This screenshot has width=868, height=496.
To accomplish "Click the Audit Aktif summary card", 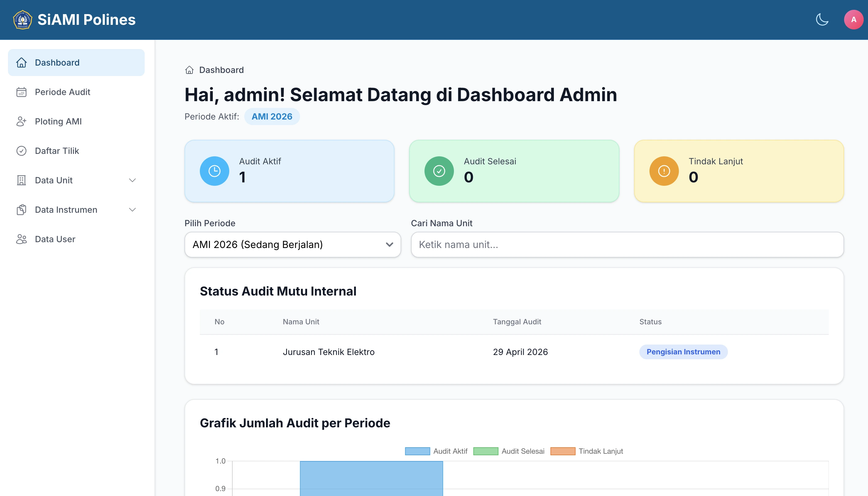I will click(289, 171).
